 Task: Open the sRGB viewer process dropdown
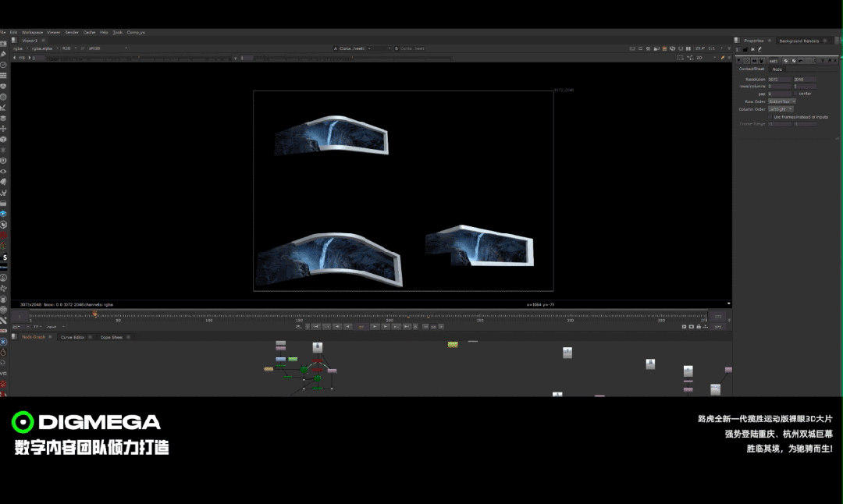(x=108, y=48)
